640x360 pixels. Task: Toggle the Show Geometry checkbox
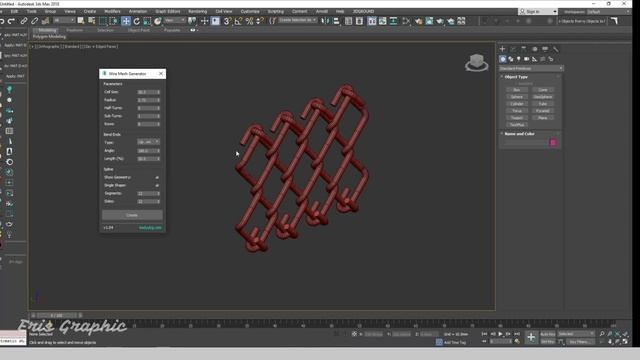pos(157,178)
